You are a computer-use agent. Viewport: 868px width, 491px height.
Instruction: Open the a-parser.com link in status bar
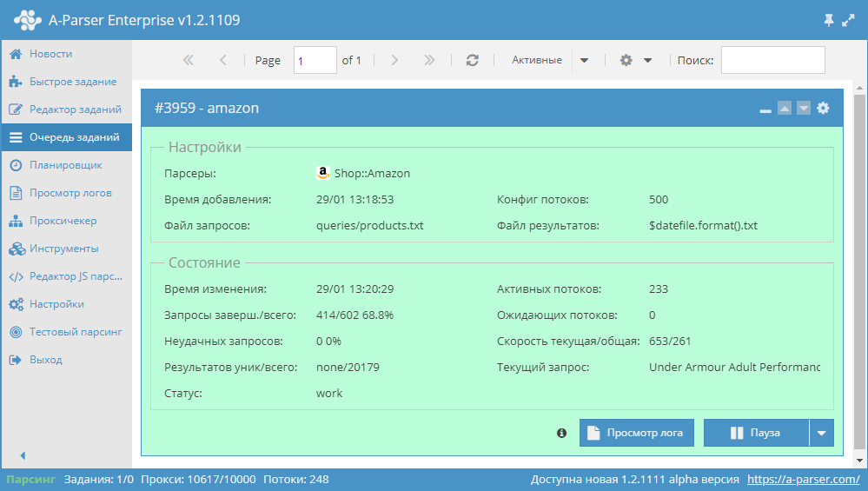tap(803, 480)
